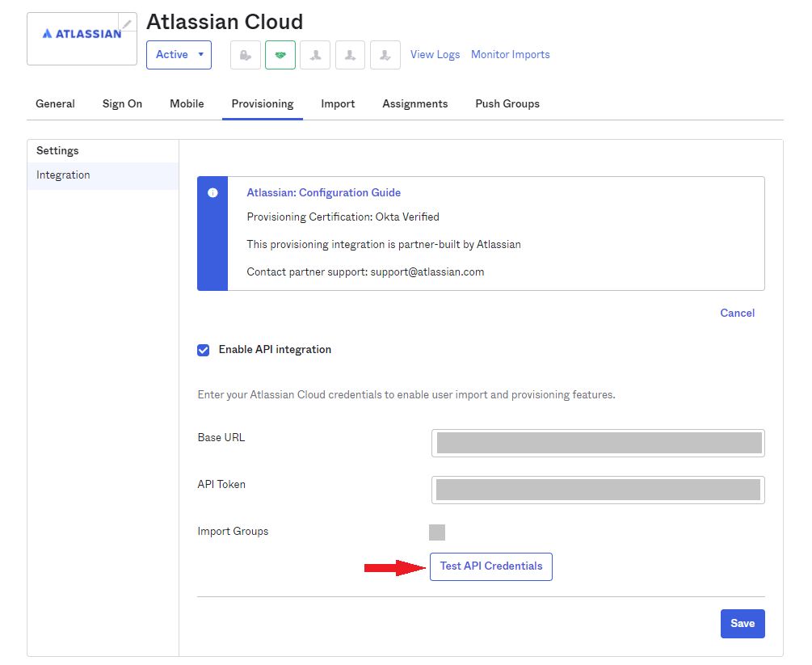Click the info circle icon in banner
The image size is (812, 665).
point(212,192)
